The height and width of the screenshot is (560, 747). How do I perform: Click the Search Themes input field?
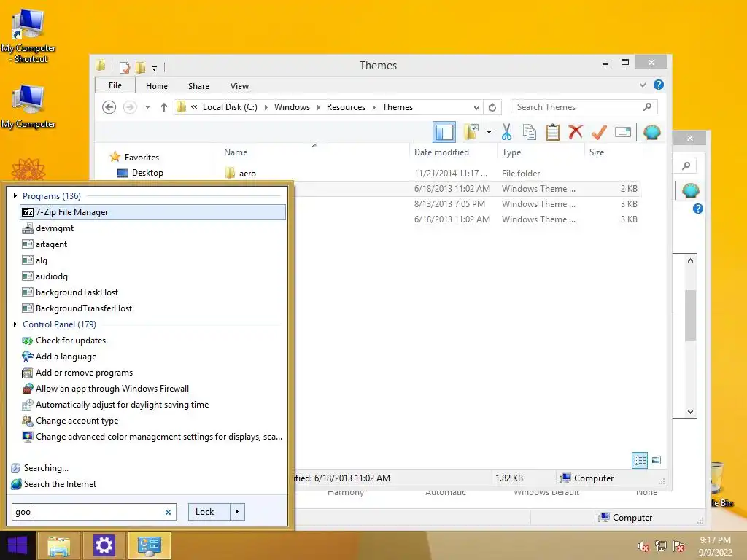[x=584, y=107]
